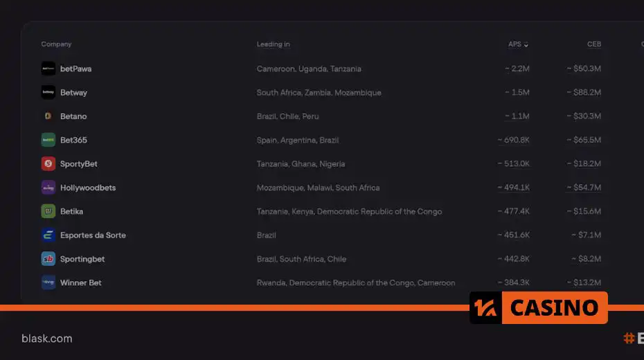Click the betPawa company logo icon
The image size is (644, 360).
(x=48, y=69)
